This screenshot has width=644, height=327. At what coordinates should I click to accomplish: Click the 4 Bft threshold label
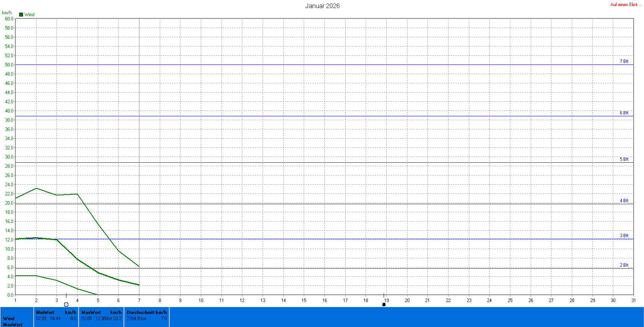tap(624, 201)
